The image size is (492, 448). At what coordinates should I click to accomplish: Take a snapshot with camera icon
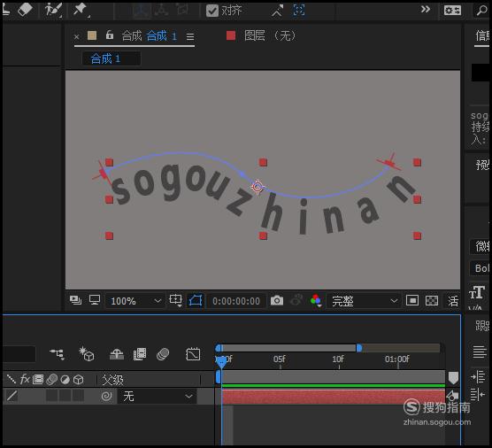[x=277, y=300]
